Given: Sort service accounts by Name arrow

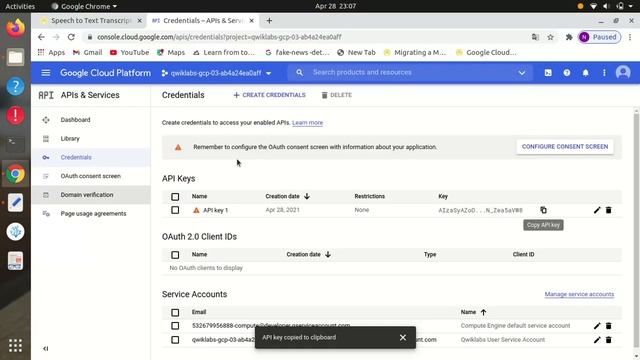Looking at the screenshot, I should [483, 312].
